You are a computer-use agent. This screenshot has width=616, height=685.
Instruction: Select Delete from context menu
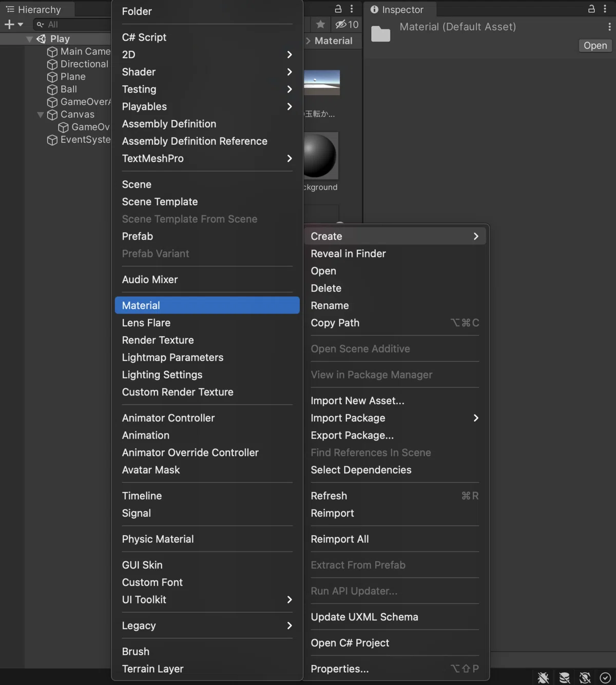395,288
